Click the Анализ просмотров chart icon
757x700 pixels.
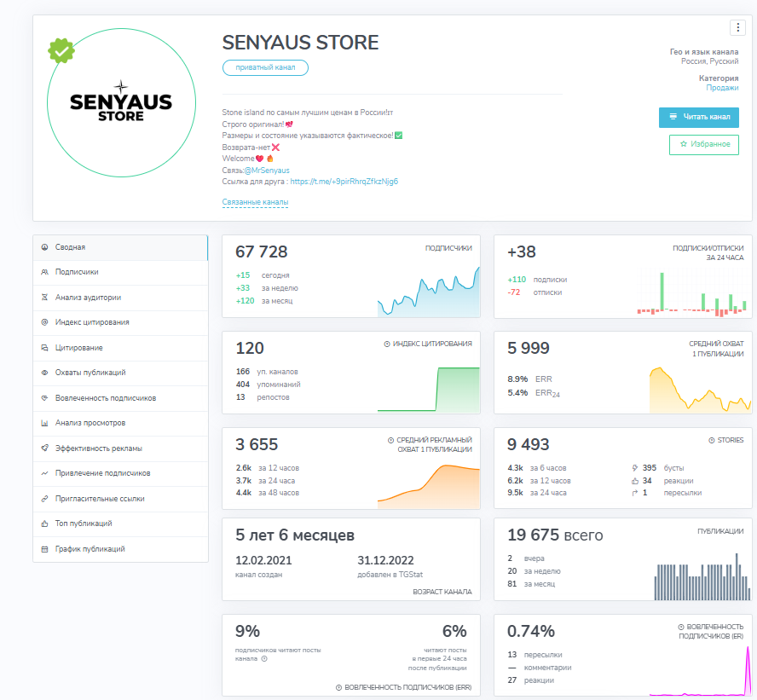pyautogui.click(x=44, y=423)
